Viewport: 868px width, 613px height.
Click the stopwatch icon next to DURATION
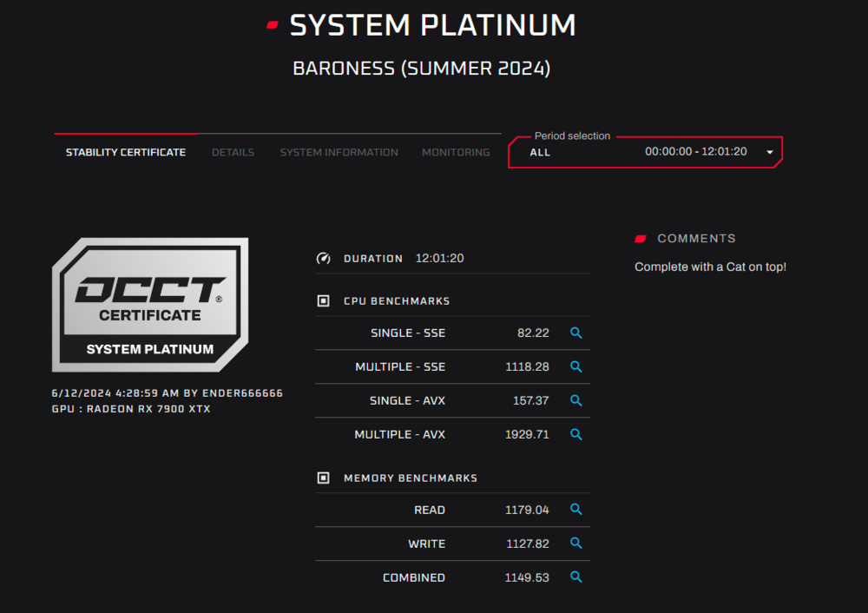point(323,258)
